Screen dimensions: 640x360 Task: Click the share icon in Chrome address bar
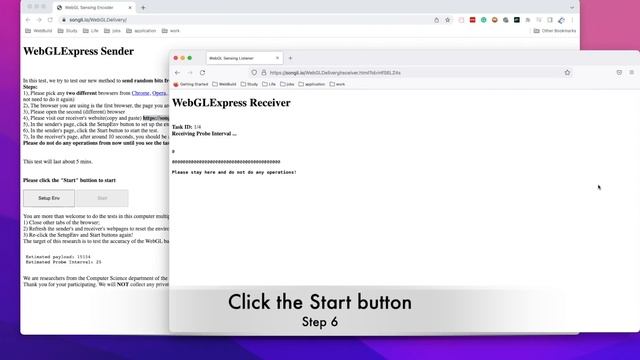click(x=436, y=20)
